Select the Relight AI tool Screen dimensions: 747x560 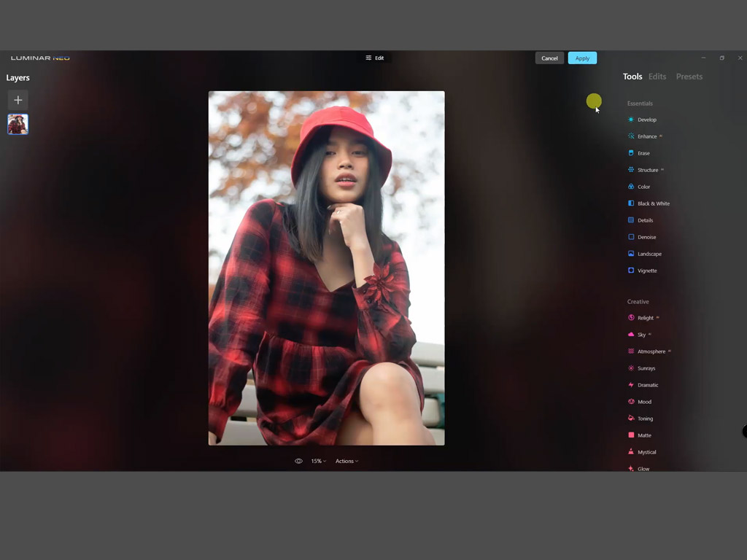(645, 318)
